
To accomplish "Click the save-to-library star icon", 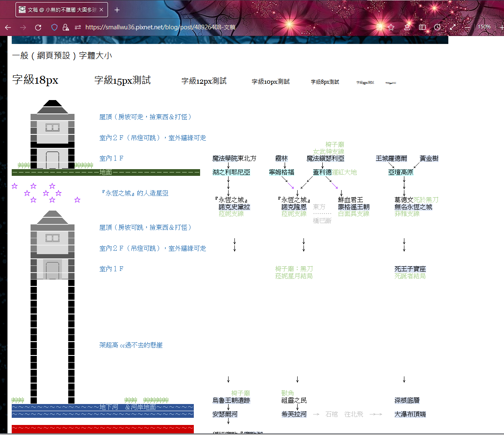I will (406, 27).
